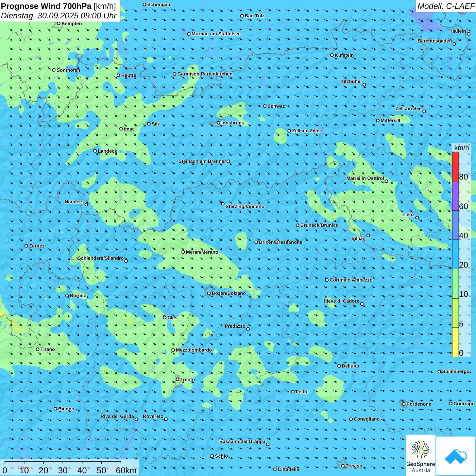Viewport: 476px width, 476px height.
Task: Click the Sillian label
Action: (x=358, y=238)
